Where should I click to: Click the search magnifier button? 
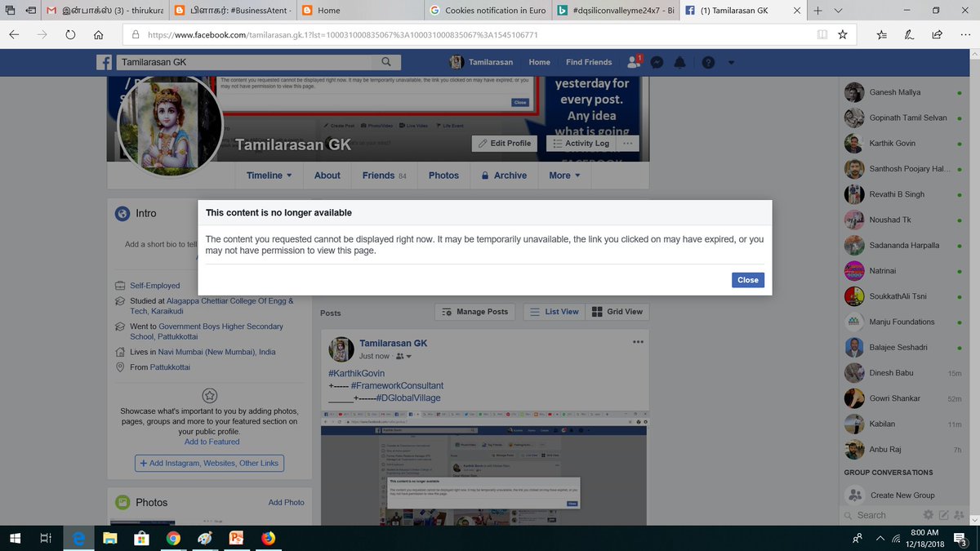[386, 62]
